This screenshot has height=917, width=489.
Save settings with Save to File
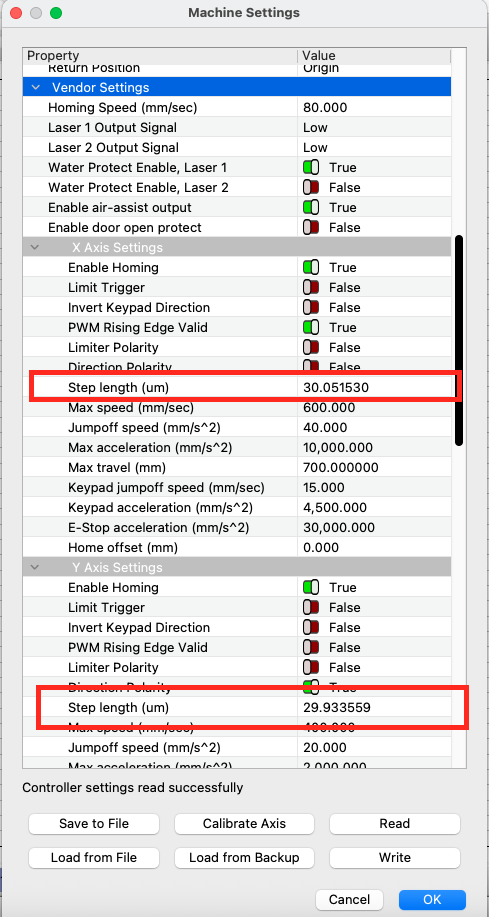click(x=94, y=824)
